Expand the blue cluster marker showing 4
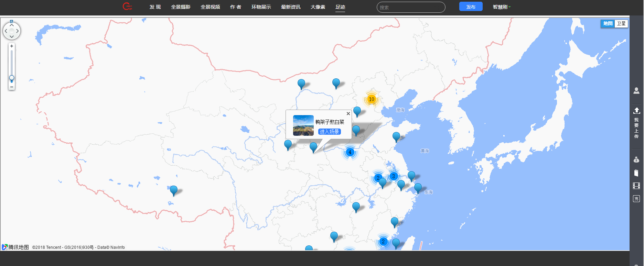Viewport: 644px width, 266px height. 350,152
